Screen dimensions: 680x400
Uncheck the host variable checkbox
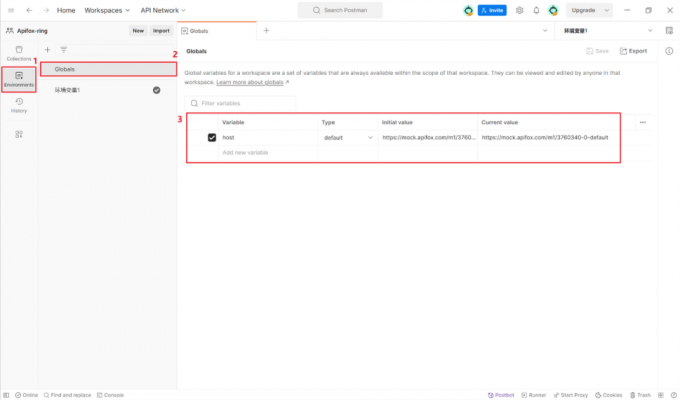(x=212, y=138)
